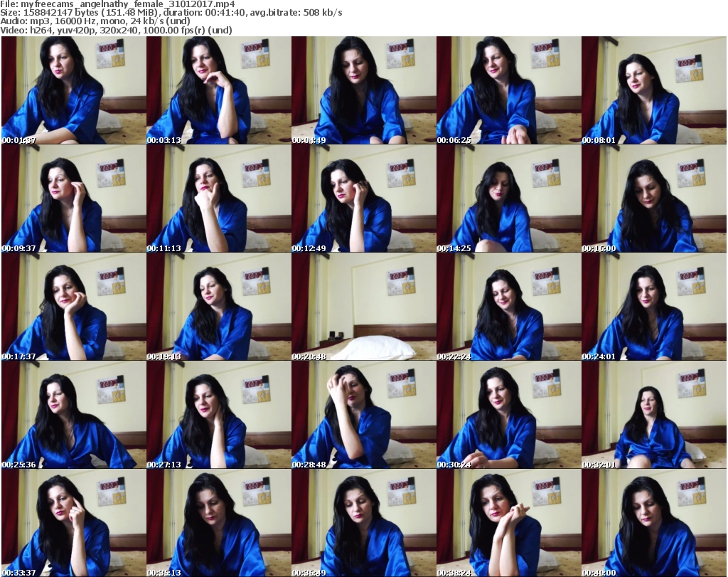The height and width of the screenshot is (577, 728).
Task: Open the frame stamped 00:33:37
Action: point(74,523)
